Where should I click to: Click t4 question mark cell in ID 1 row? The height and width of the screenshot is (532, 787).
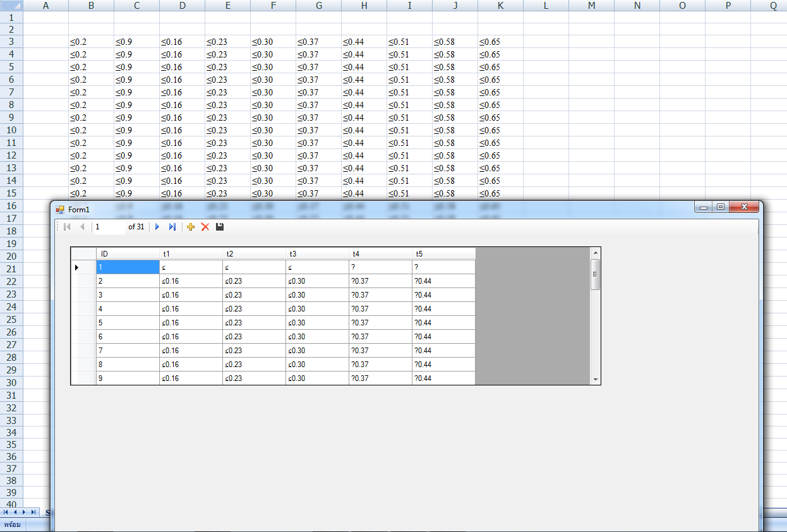pyautogui.click(x=380, y=267)
